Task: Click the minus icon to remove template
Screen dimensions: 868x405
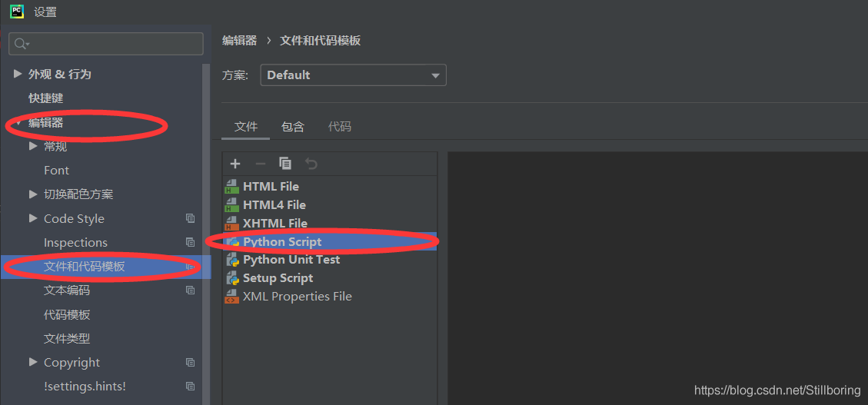Action: (260, 164)
